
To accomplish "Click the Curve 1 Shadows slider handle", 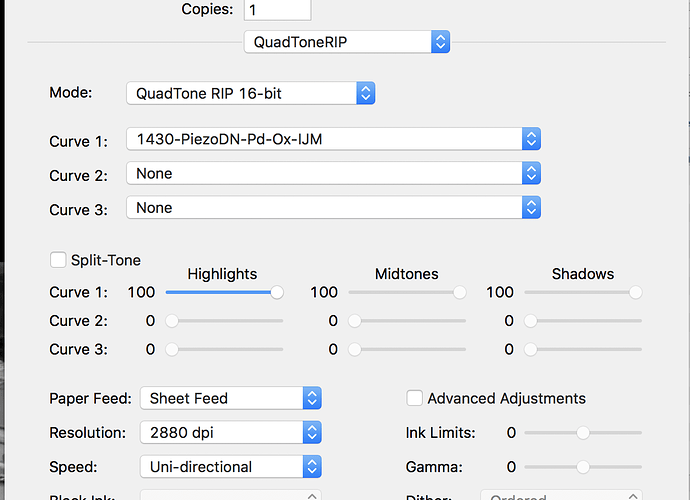I will click(x=635, y=293).
